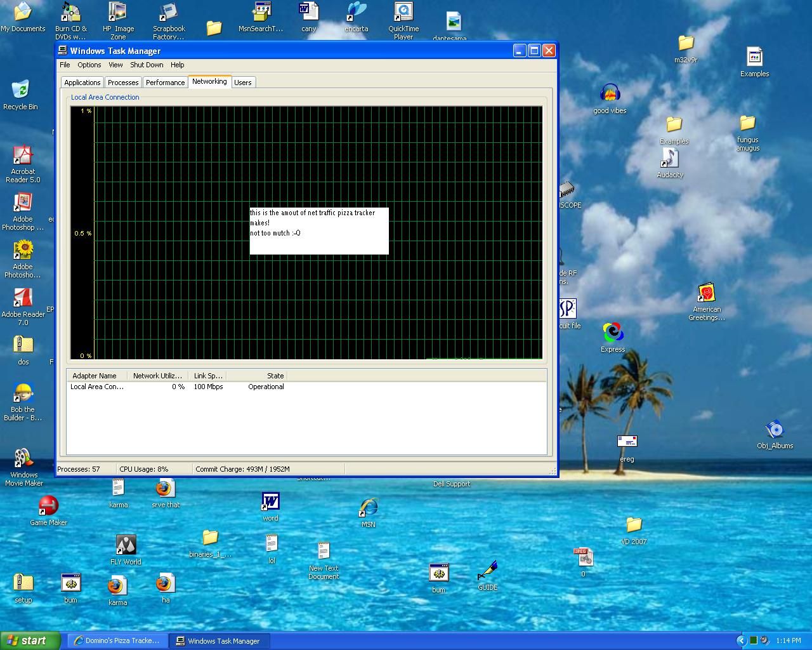The image size is (812, 650).
Task: Open the Recycle Bin
Action: (x=20, y=95)
